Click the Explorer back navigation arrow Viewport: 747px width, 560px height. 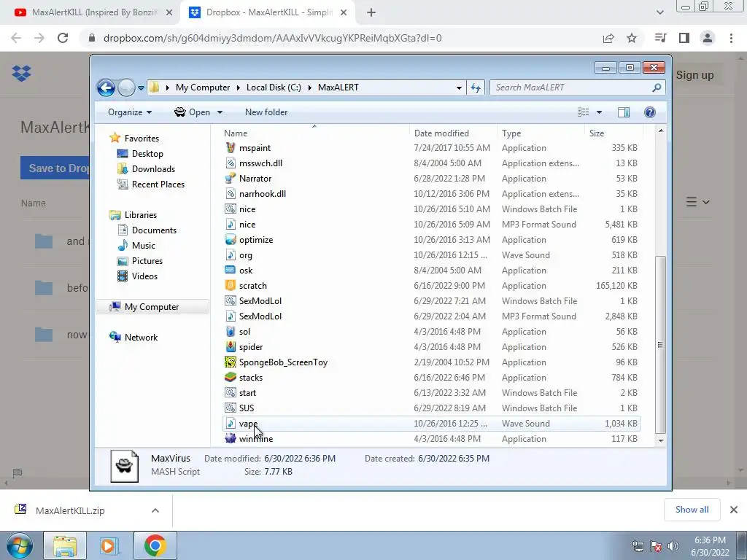pyautogui.click(x=106, y=87)
